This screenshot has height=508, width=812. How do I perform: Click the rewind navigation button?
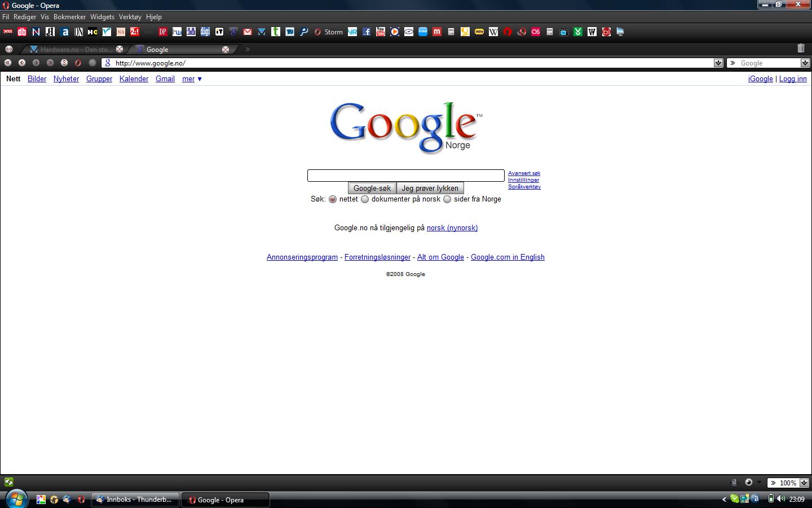click(x=8, y=63)
